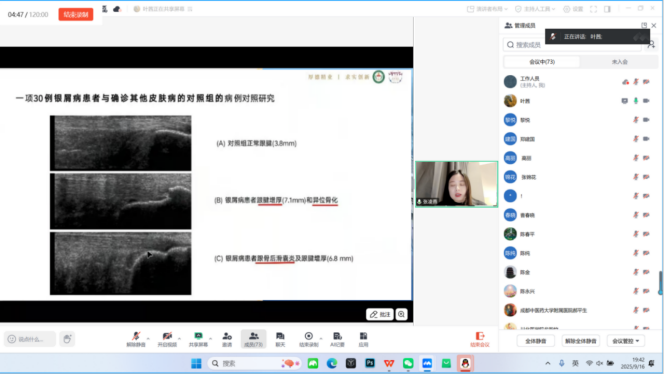This screenshot has height=375, width=664.
Task: Expand the arrow next to 开启视频
Action: tap(179, 339)
